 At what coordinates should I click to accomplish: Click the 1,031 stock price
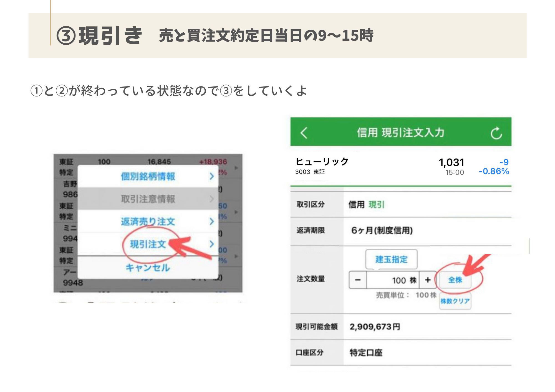[451, 162]
